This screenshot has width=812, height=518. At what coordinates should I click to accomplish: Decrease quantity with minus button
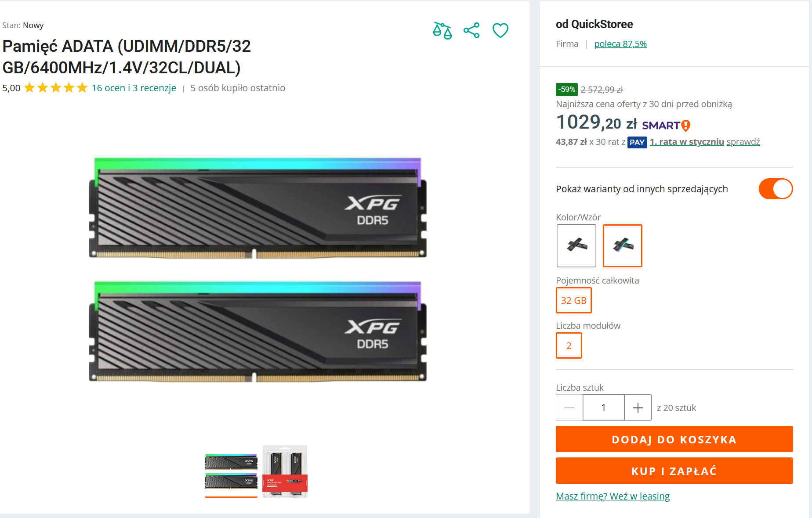click(569, 408)
